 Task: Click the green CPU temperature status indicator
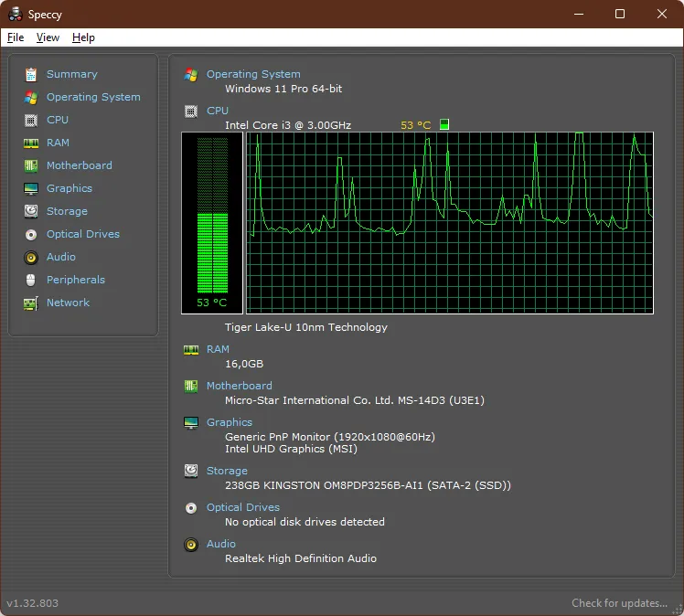pyautogui.click(x=444, y=124)
